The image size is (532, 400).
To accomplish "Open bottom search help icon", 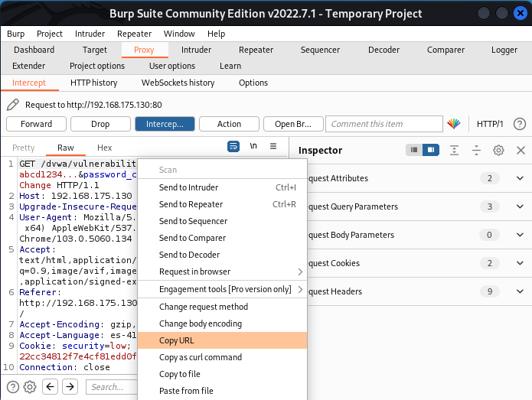I will (13, 387).
